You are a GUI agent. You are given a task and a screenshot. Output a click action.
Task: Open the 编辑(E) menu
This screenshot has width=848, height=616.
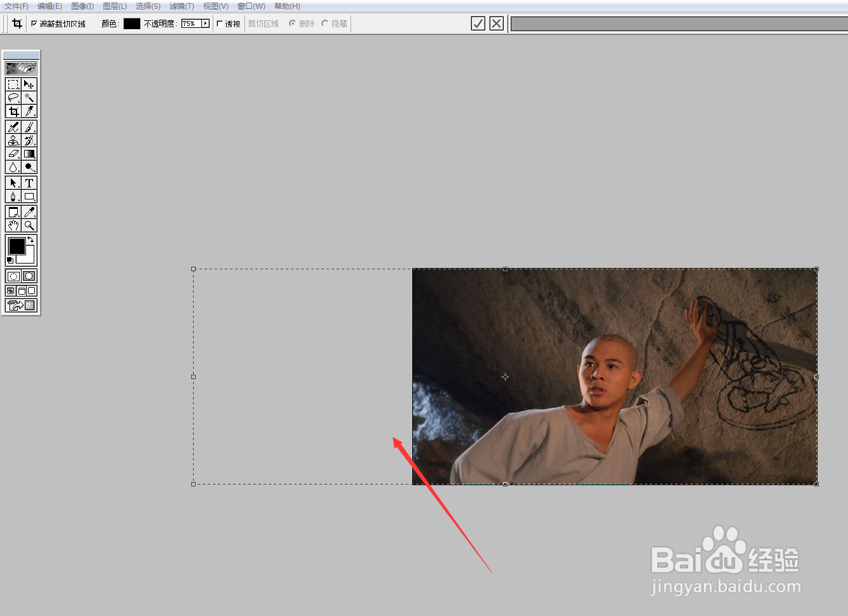click(x=50, y=6)
